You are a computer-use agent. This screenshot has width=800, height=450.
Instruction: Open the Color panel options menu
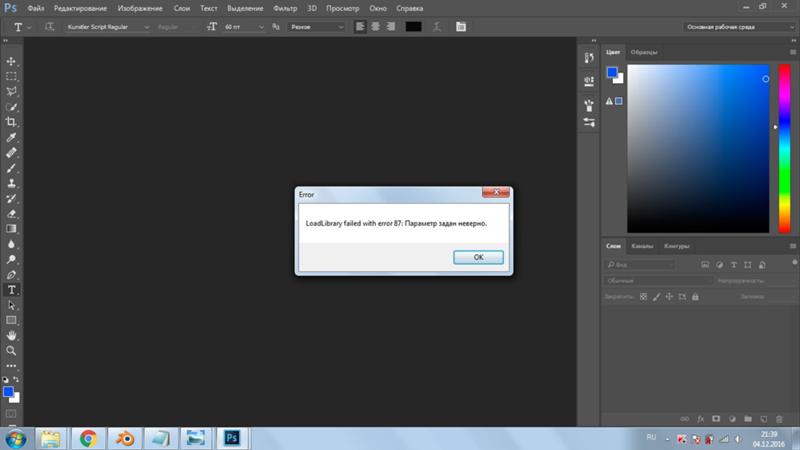pos(793,52)
